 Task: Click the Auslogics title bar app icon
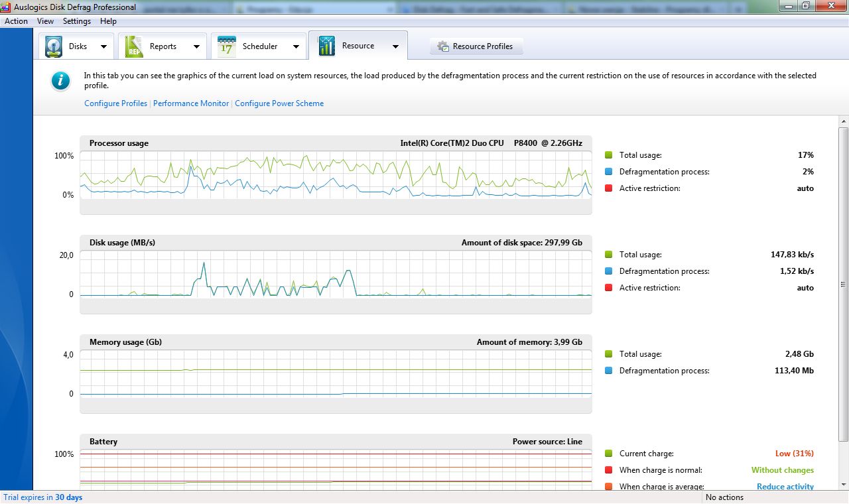[x=6, y=7]
